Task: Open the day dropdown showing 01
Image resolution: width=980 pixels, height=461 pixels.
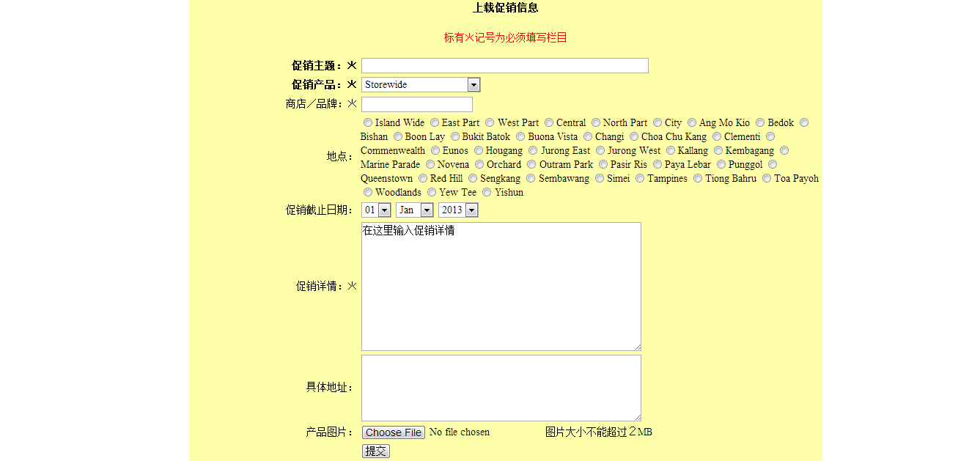Action: click(x=375, y=210)
